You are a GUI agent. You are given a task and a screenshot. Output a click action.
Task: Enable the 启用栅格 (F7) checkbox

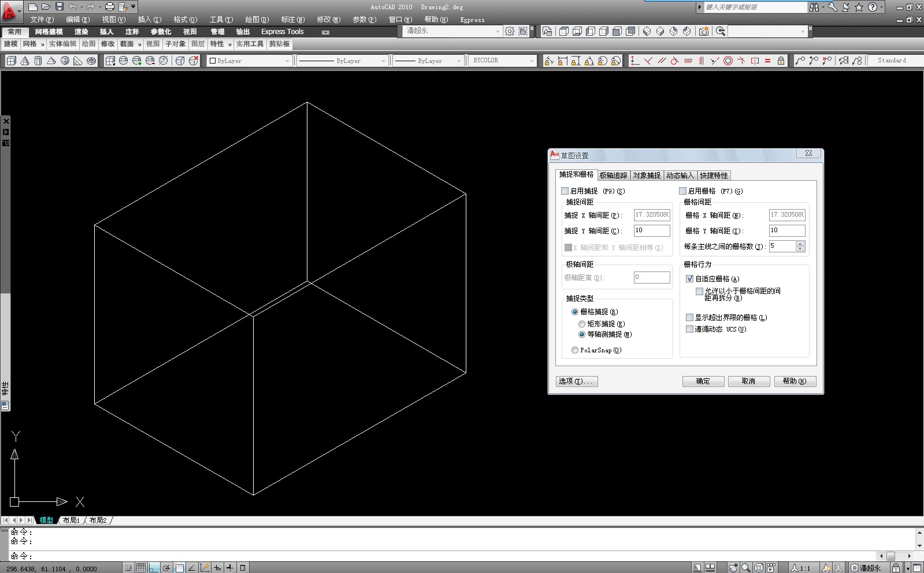click(x=682, y=191)
